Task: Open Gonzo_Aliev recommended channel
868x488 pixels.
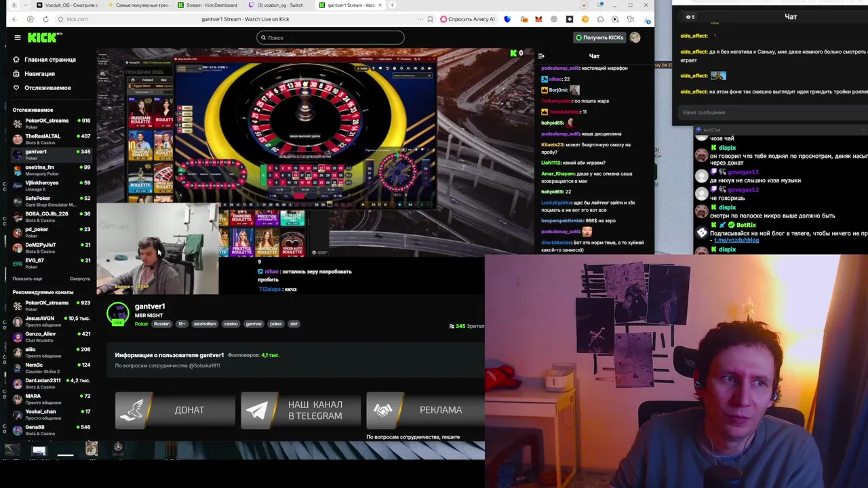Action: pos(52,337)
